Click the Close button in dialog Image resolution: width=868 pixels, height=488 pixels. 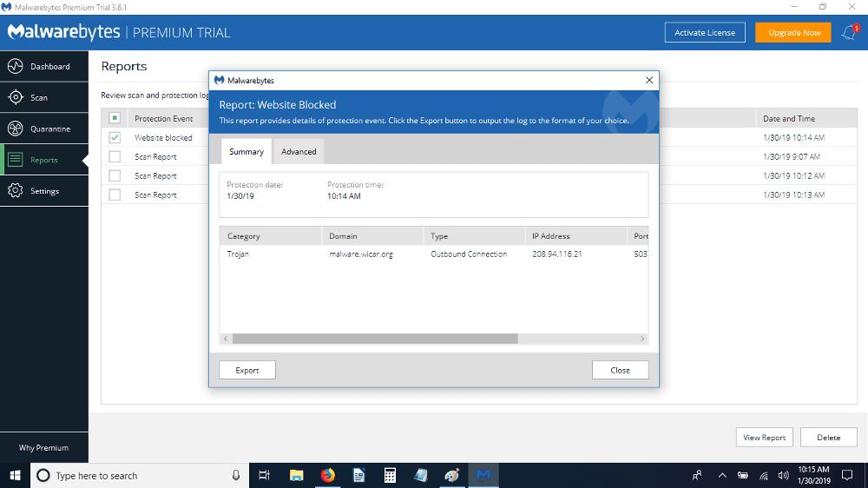[x=620, y=370]
